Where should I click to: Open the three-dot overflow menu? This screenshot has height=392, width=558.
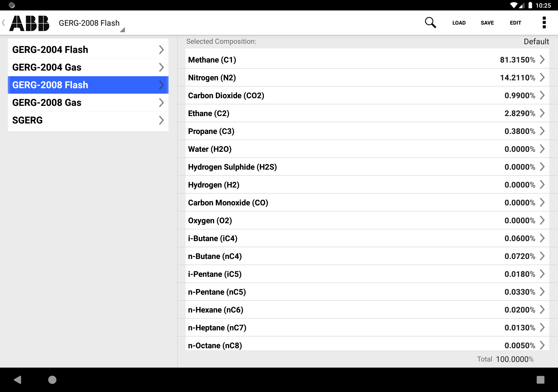pos(544,23)
